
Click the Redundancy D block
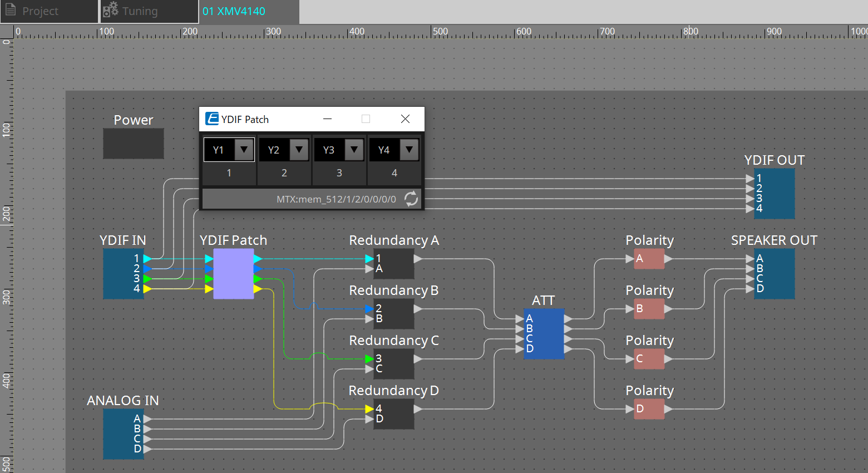coord(396,414)
